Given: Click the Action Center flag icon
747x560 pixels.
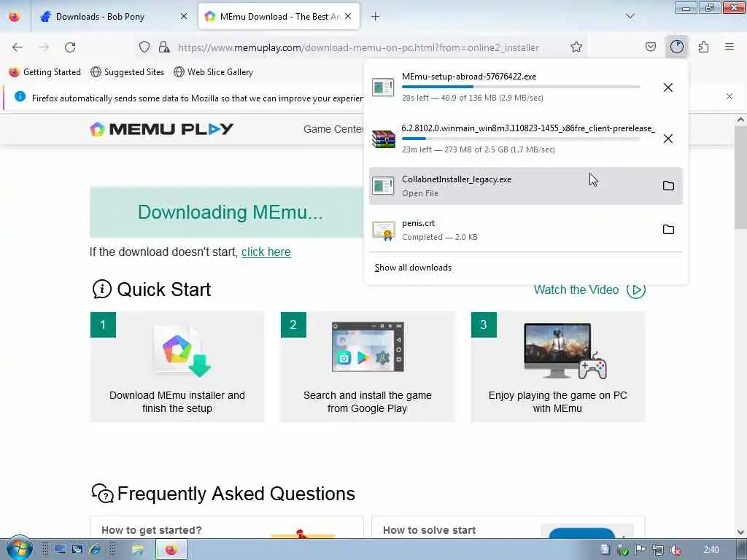Looking at the screenshot, I should click(640, 550).
